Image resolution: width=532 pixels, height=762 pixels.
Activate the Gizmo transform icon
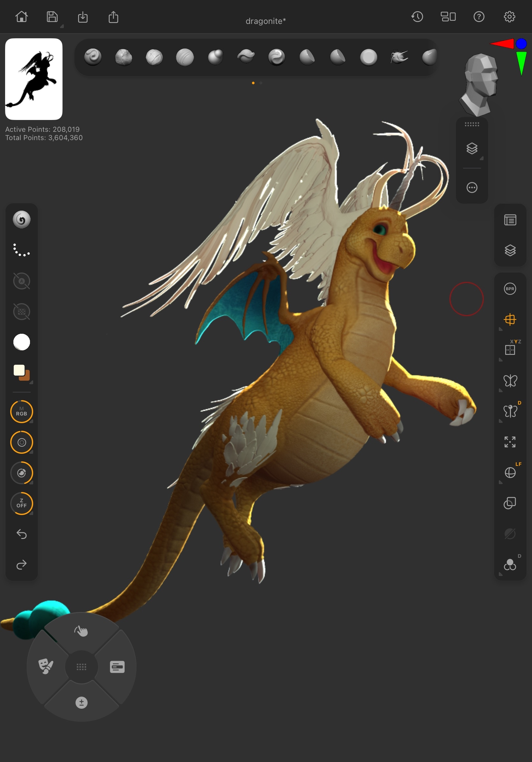(x=510, y=320)
